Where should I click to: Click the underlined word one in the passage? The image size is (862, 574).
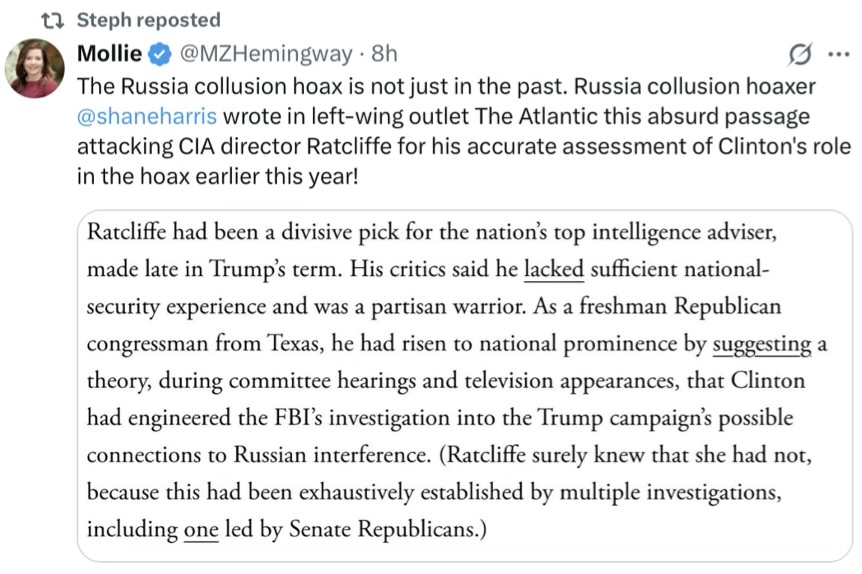tap(201, 529)
